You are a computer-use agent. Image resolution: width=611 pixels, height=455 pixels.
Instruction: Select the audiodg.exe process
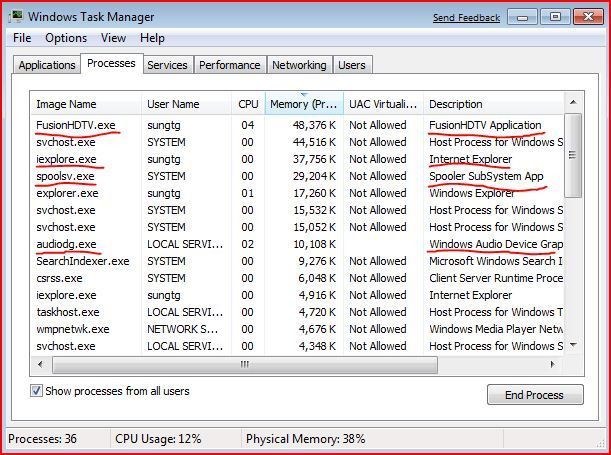pos(297,244)
